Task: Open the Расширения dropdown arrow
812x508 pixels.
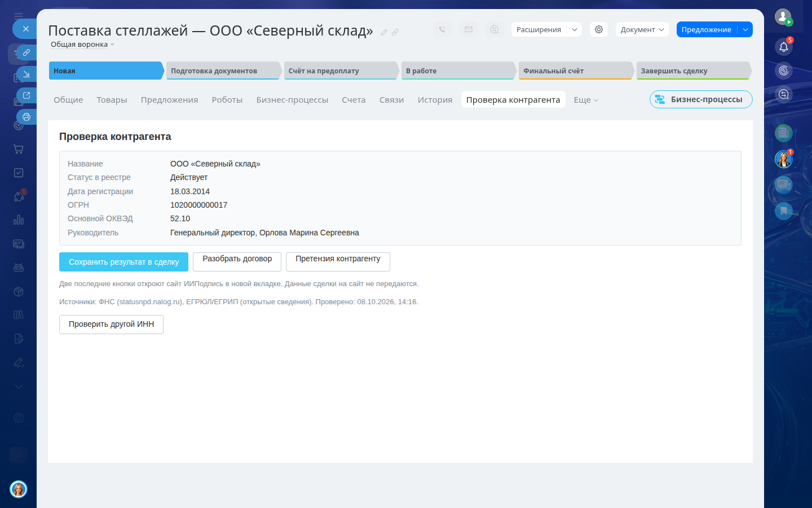Action: coord(574,29)
